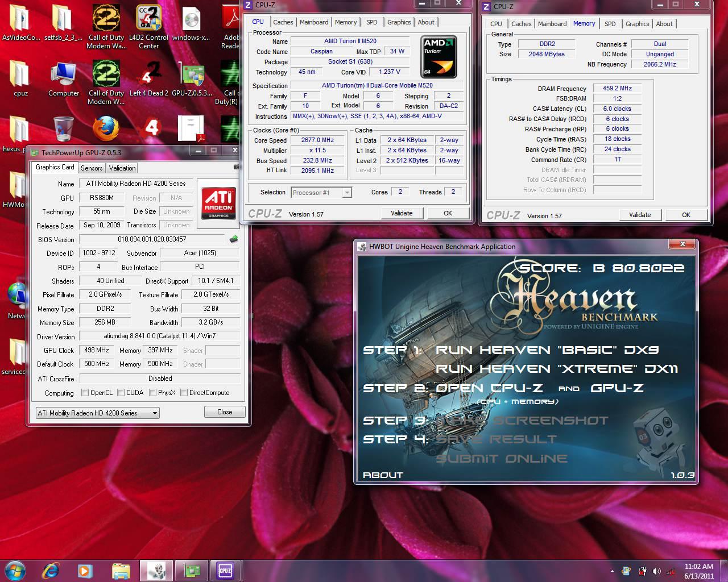The height and width of the screenshot is (582, 728).
Task: Open the windows-x disc image file
Action: (x=191, y=23)
